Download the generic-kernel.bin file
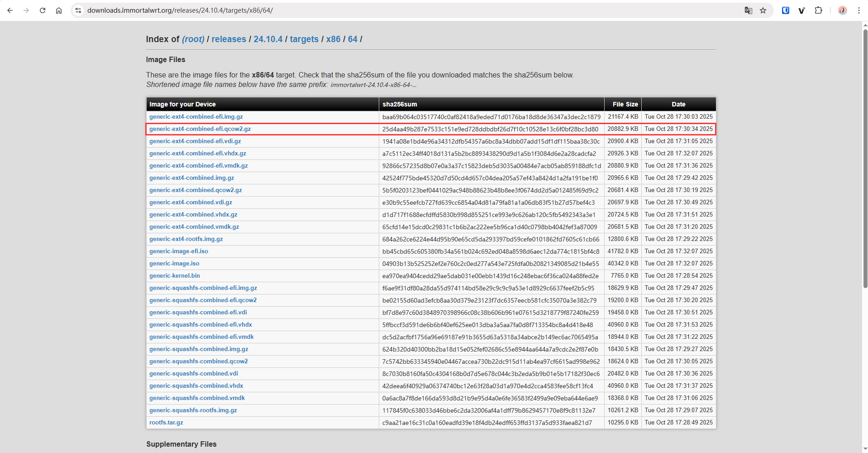 point(175,276)
